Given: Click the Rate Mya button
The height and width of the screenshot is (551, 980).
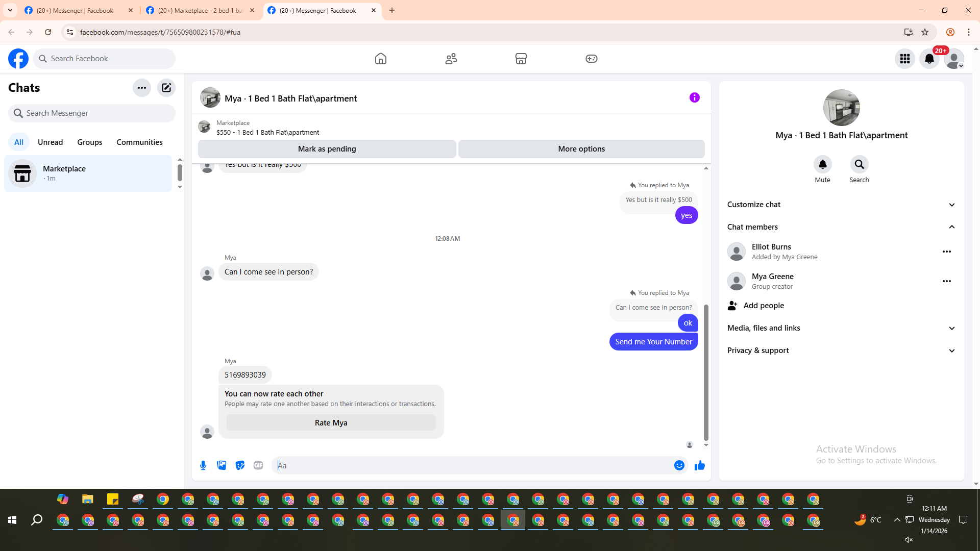Looking at the screenshot, I should [331, 422].
